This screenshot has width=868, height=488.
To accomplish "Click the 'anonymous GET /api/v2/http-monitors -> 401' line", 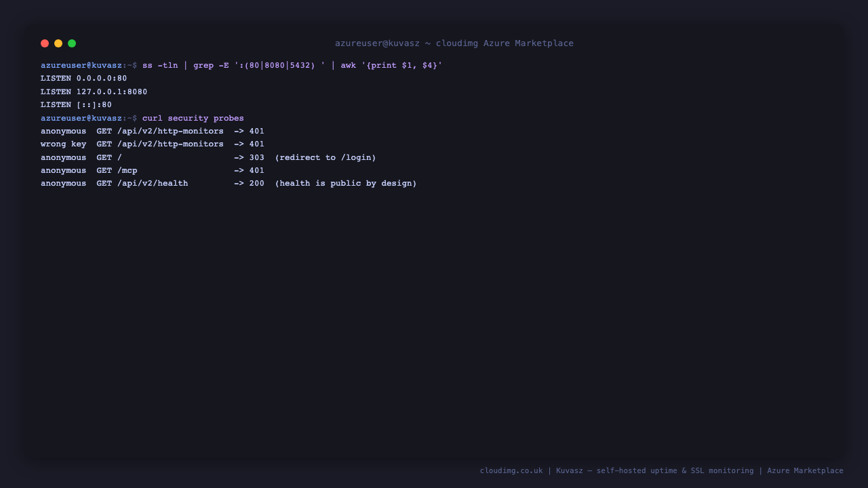I will 153,131.
